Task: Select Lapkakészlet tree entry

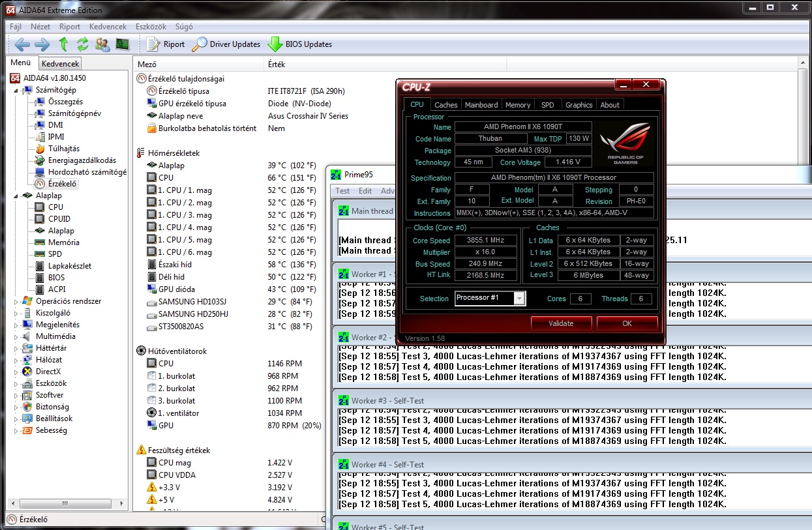Action: tap(70, 266)
